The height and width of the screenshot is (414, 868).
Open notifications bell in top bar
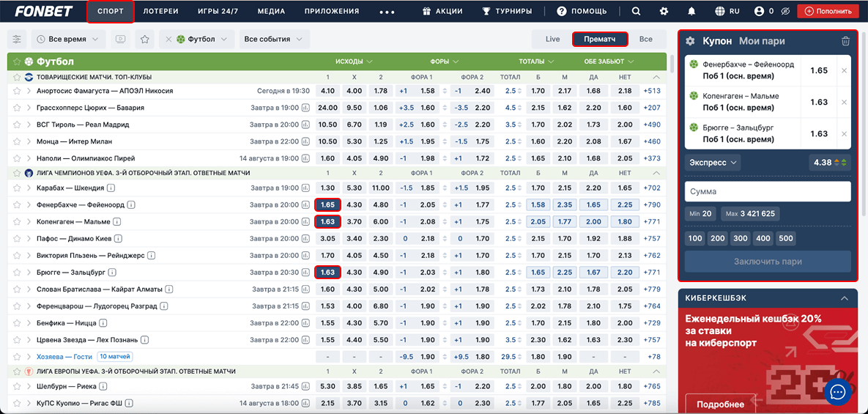coord(691,12)
